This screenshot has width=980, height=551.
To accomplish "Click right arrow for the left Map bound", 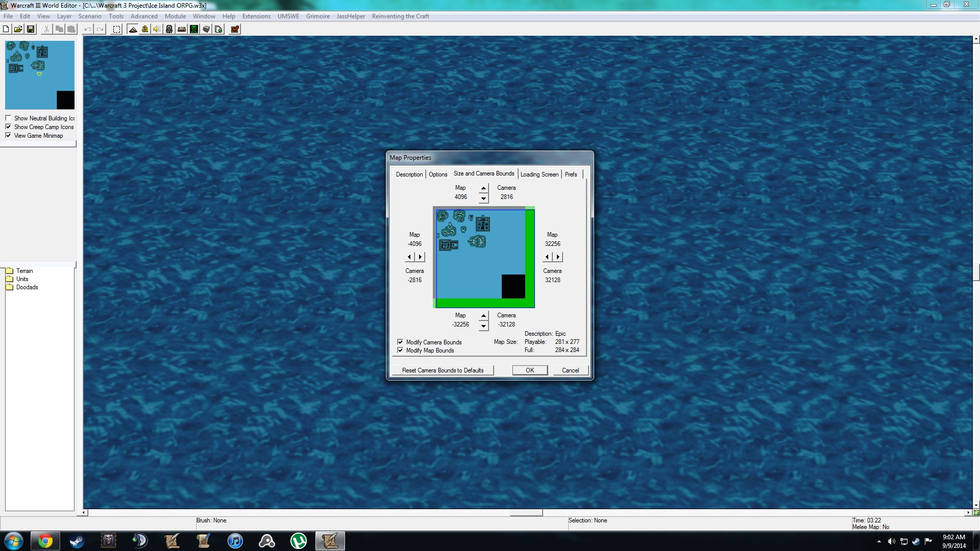I will pos(420,257).
